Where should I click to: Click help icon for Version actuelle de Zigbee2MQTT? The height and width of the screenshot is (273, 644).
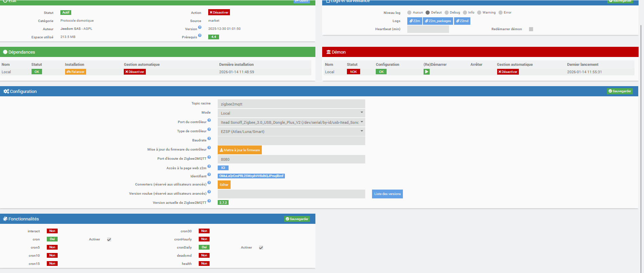click(209, 201)
